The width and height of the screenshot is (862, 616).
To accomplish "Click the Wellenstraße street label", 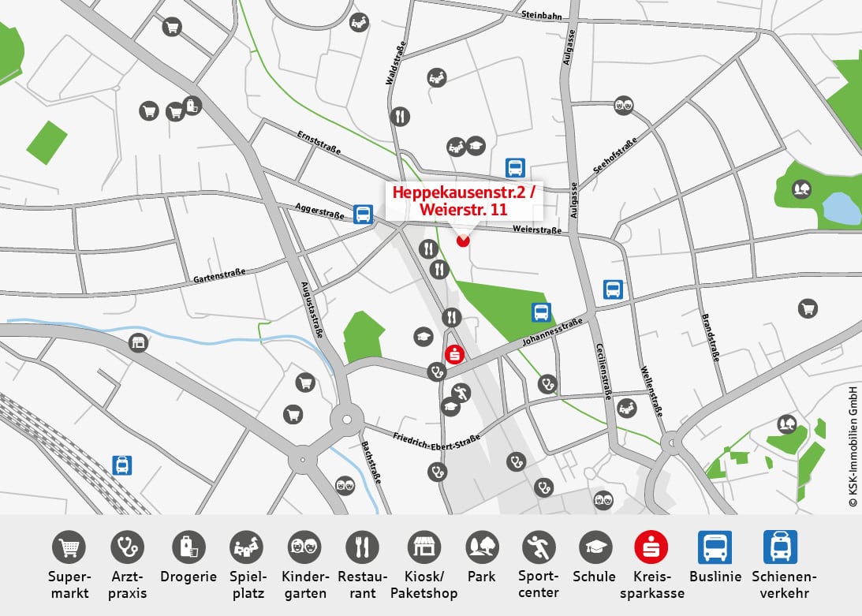I will point(652,391).
